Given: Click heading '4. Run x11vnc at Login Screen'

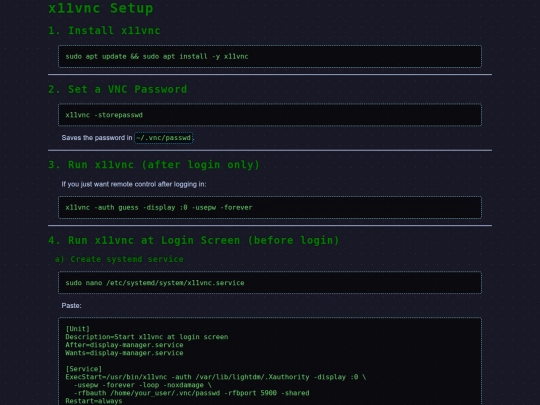Looking at the screenshot, I should tap(194, 240).
